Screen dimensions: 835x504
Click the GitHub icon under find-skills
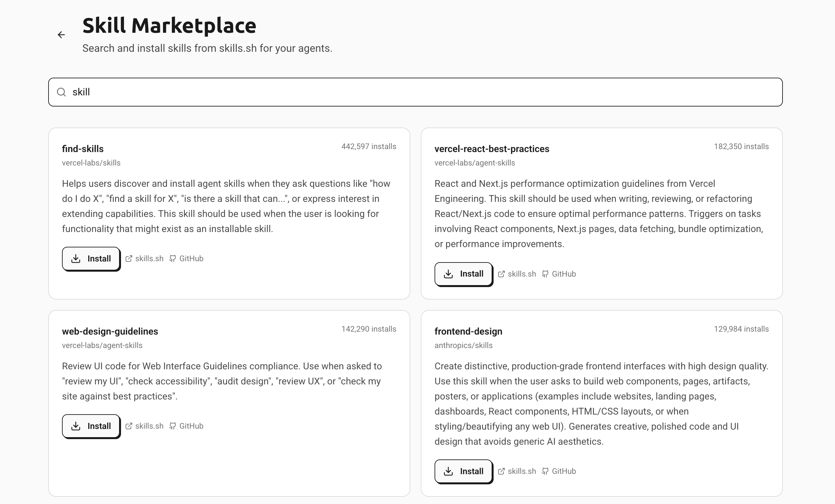(x=173, y=259)
